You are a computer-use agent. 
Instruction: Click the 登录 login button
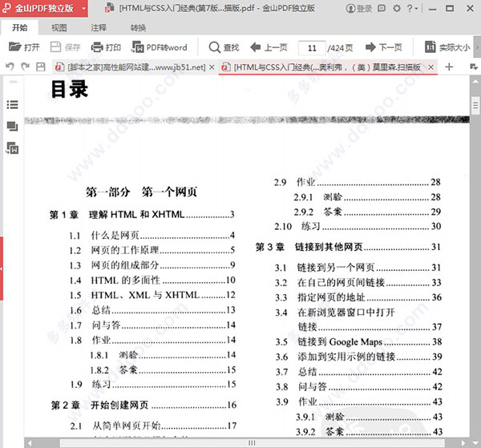(358, 8)
